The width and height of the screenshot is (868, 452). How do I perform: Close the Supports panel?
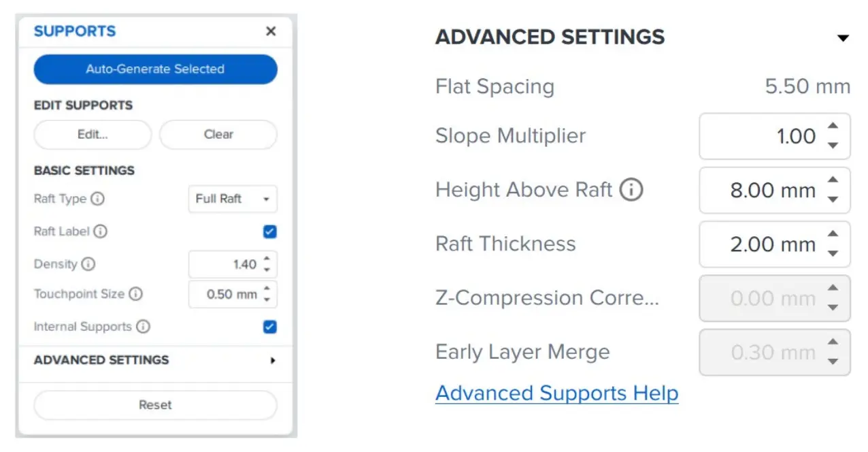[270, 31]
